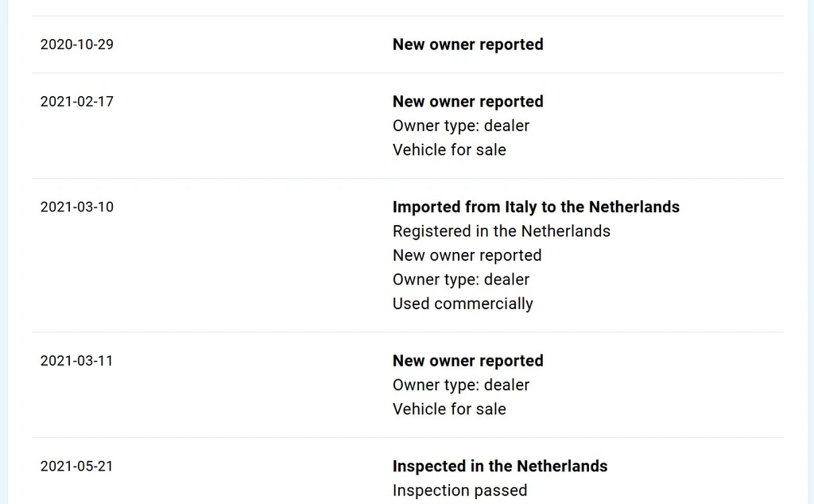Click the 2021-03-10 date entry

tap(77, 207)
